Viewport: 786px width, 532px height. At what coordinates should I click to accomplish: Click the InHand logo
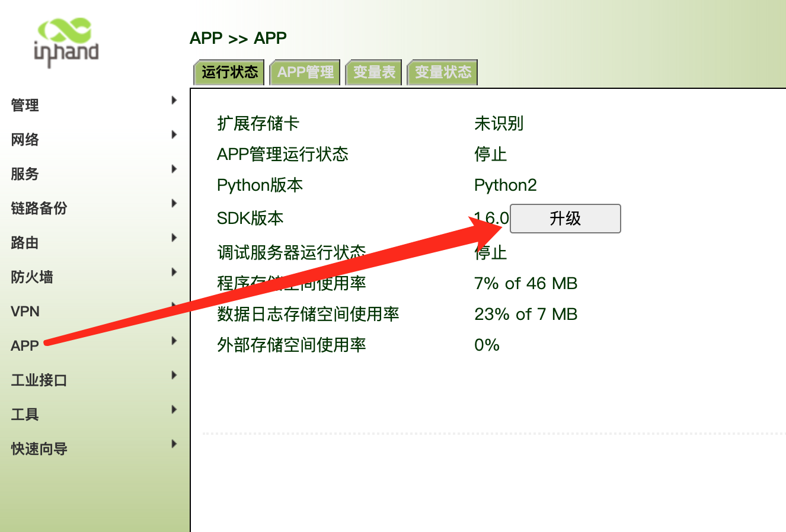pos(66,43)
